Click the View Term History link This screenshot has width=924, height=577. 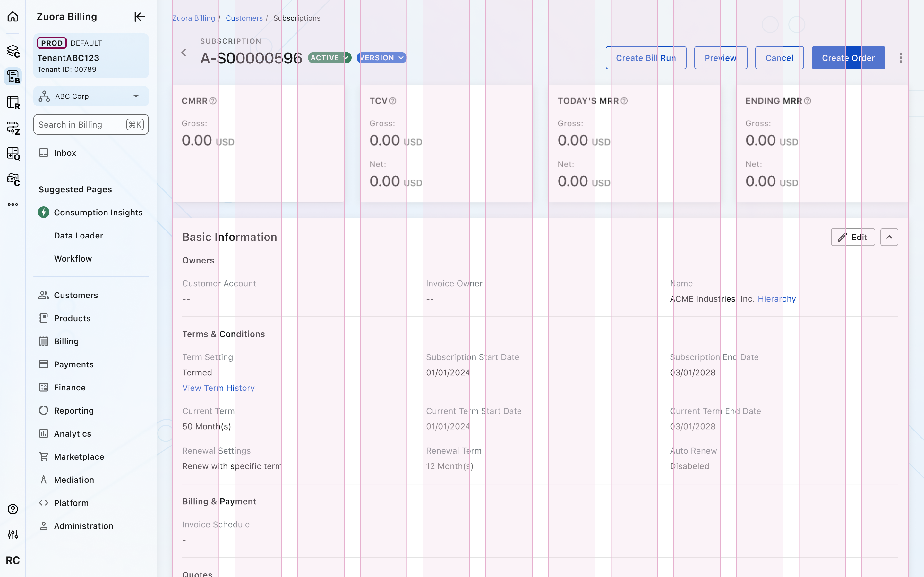[x=218, y=388]
